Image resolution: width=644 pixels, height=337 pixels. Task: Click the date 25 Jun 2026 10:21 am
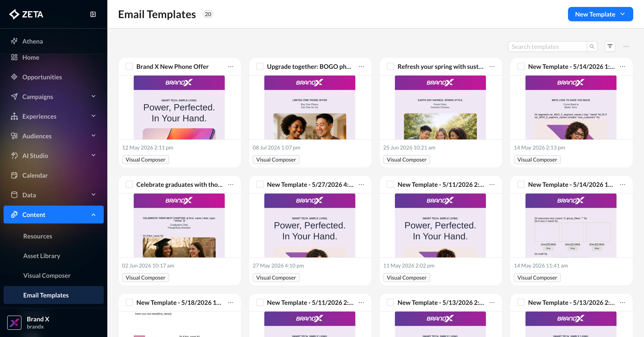click(x=409, y=148)
